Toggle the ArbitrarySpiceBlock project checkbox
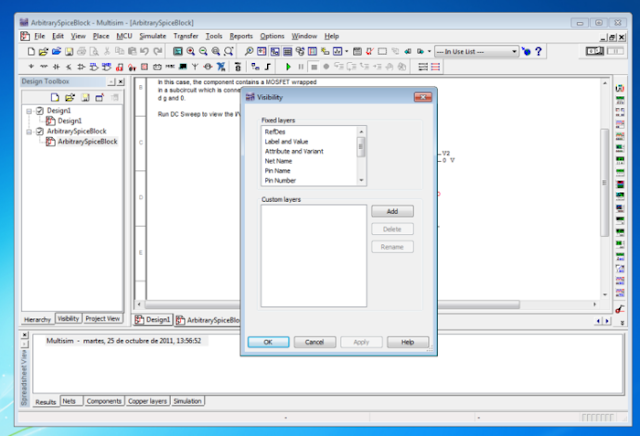 (40, 131)
